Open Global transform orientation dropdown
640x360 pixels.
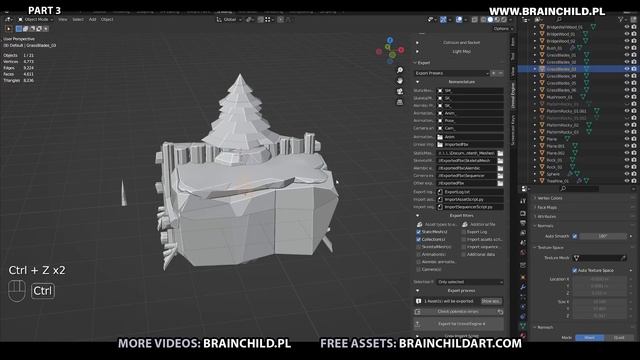tap(229, 19)
